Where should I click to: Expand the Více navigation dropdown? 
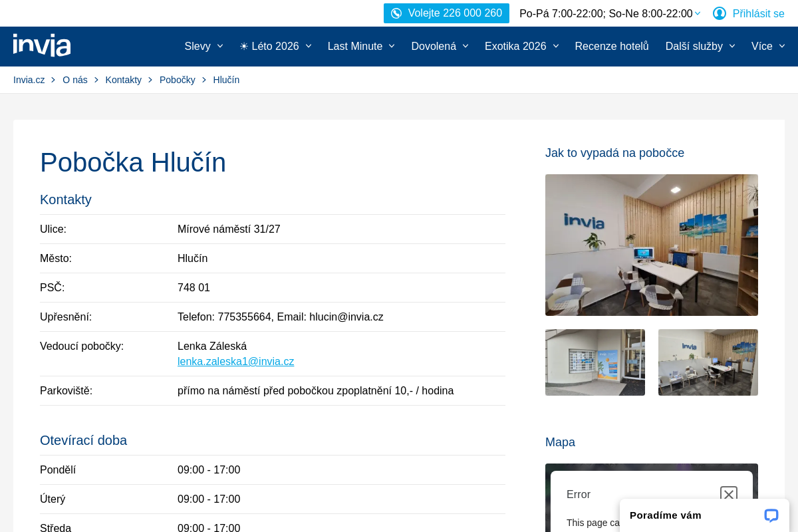[767, 46]
